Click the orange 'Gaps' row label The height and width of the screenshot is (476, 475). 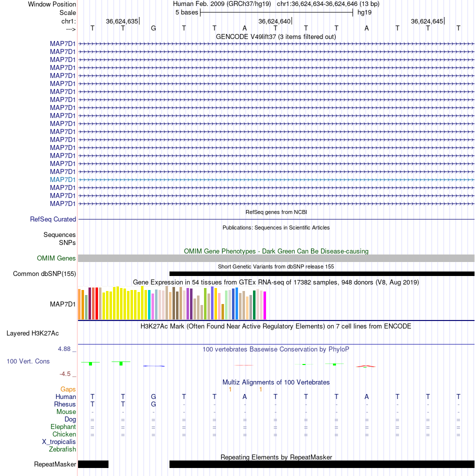coord(67,389)
